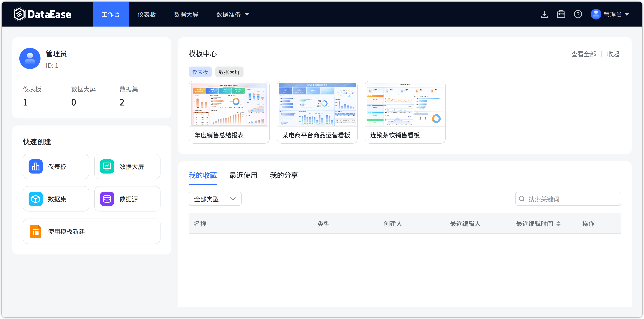644x319 pixels.
Task: Click the purple database datasource icon
Action: pyautogui.click(x=107, y=199)
